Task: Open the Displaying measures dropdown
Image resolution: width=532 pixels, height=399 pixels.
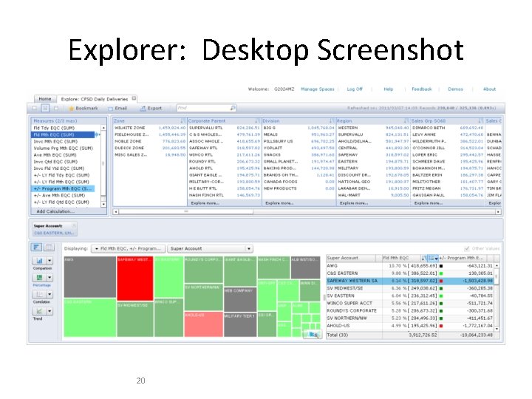Action: pyautogui.click(x=129, y=249)
